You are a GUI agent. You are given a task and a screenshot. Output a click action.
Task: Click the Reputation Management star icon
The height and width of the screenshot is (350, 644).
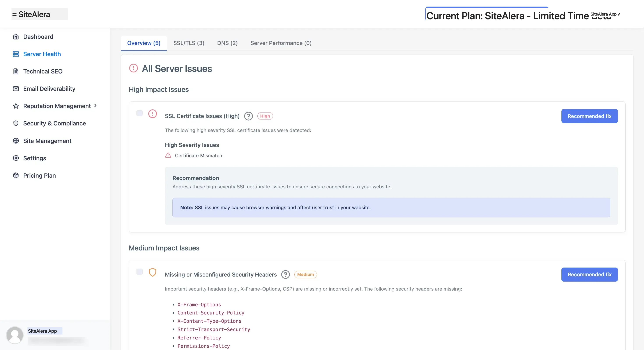pos(16,106)
